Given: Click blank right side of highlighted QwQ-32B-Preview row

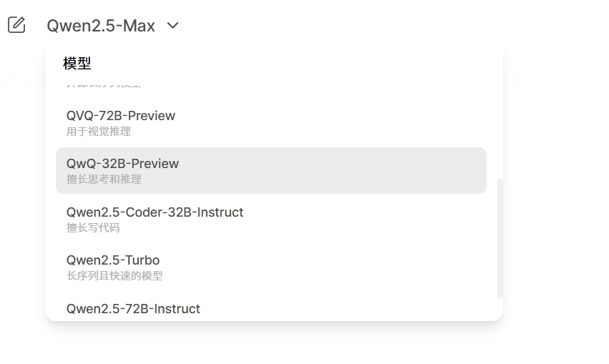Looking at the screenshot, I should (372, 171).
